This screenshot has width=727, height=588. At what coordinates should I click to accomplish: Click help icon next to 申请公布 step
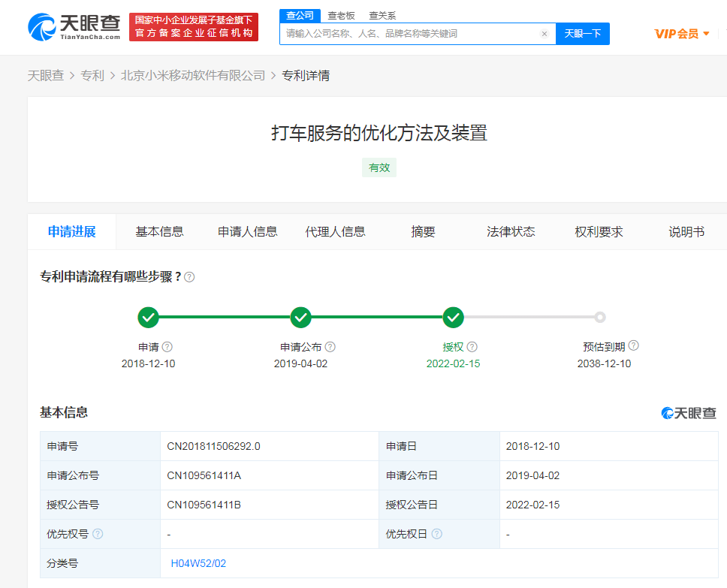[330, 347]
